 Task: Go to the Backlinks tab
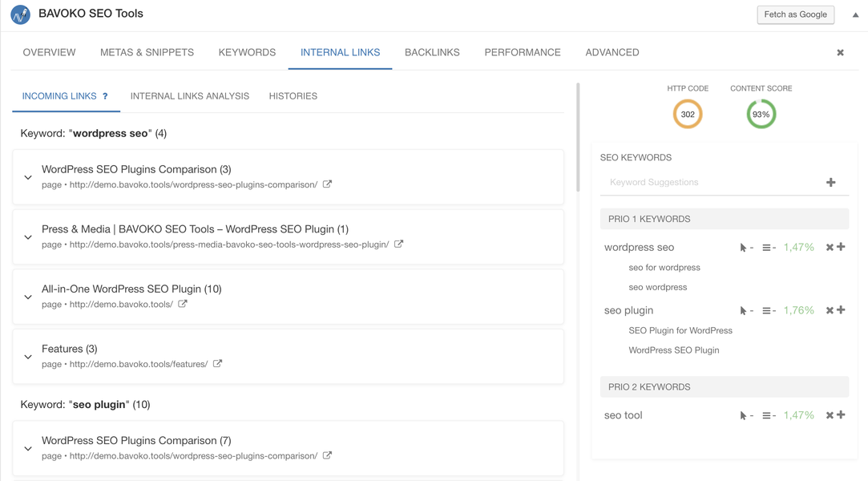tap(432, 53)
